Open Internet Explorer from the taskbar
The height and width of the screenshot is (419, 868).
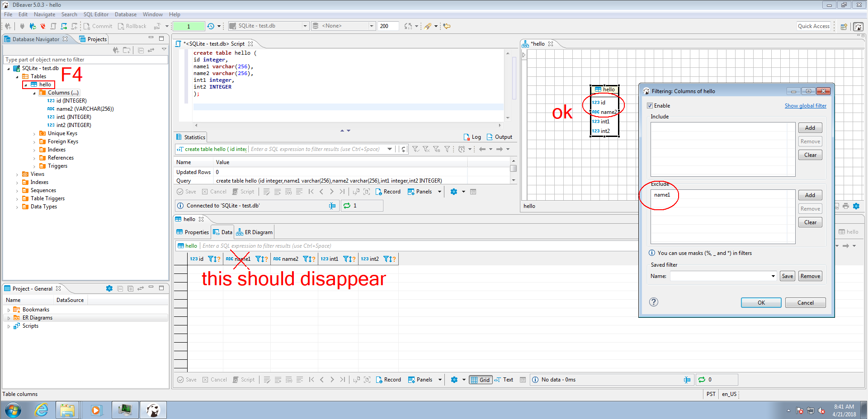click(x=41, y=410)
